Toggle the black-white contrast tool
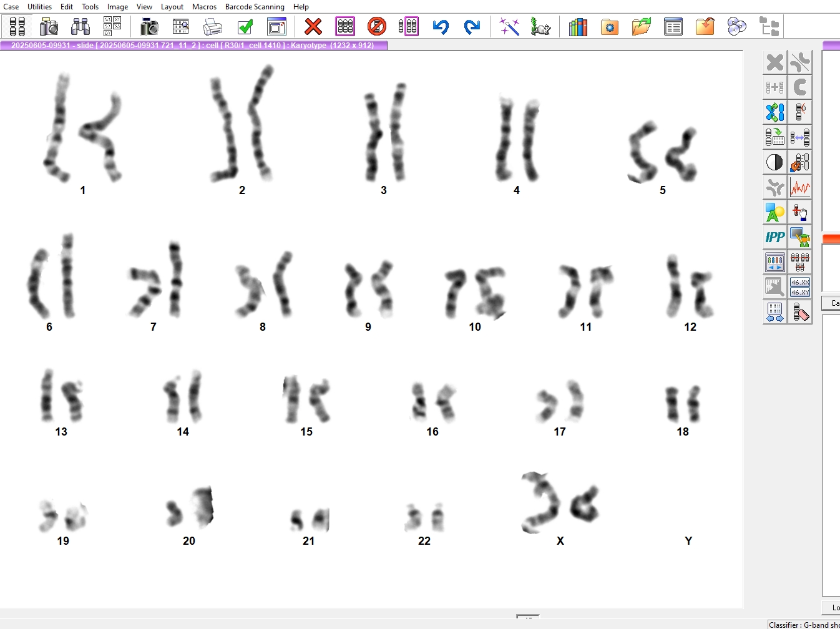The width and height of the screenshot is (840, 629). [774, 162]
